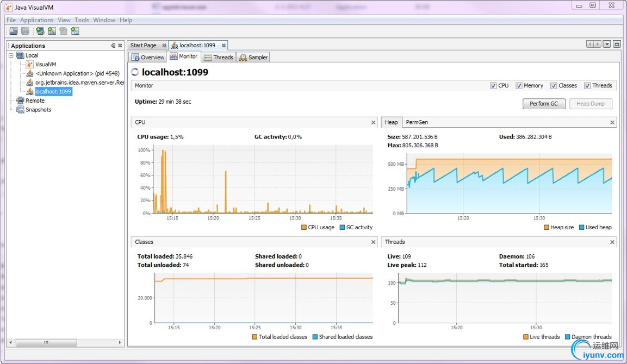Close the Start Page tab with its X icon

(164, 46)
